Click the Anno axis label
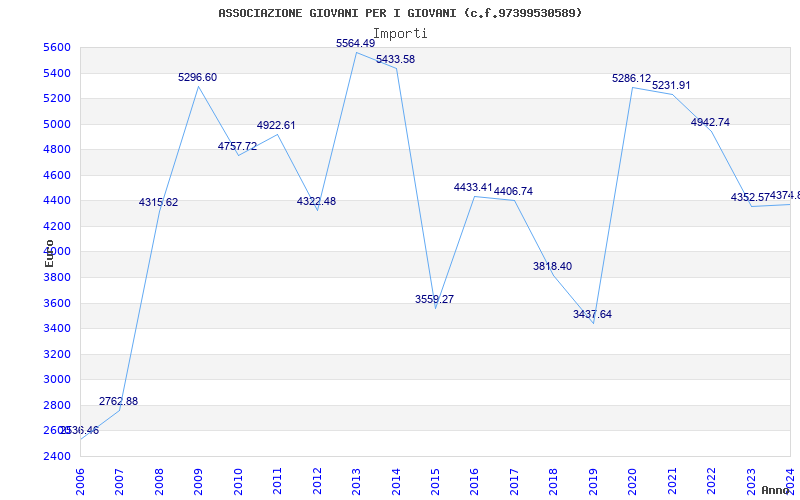The width and height of the screenshot is (800, 500). (x=776, y=490)
